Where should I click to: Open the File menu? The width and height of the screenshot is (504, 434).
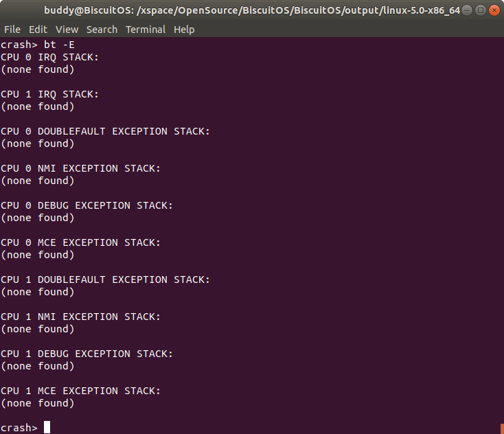pos(12,30)
